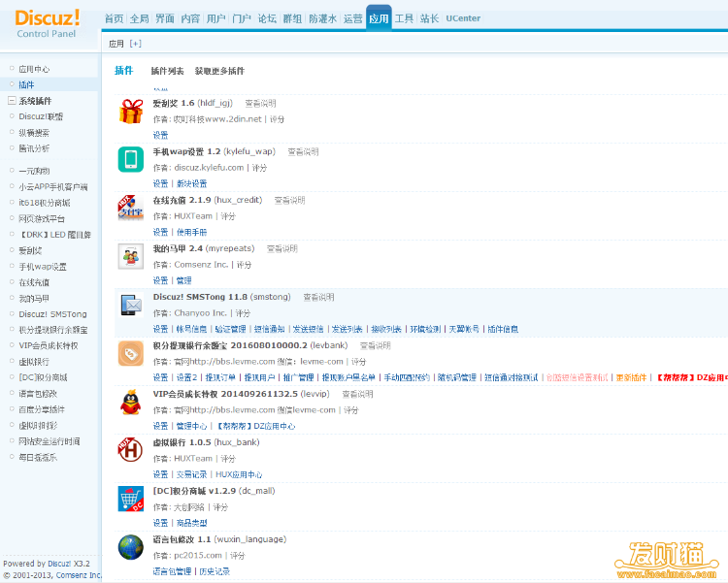728x583 pixels.
Task: Open the 防灌水 top menu
Action: tap(322, 18)
